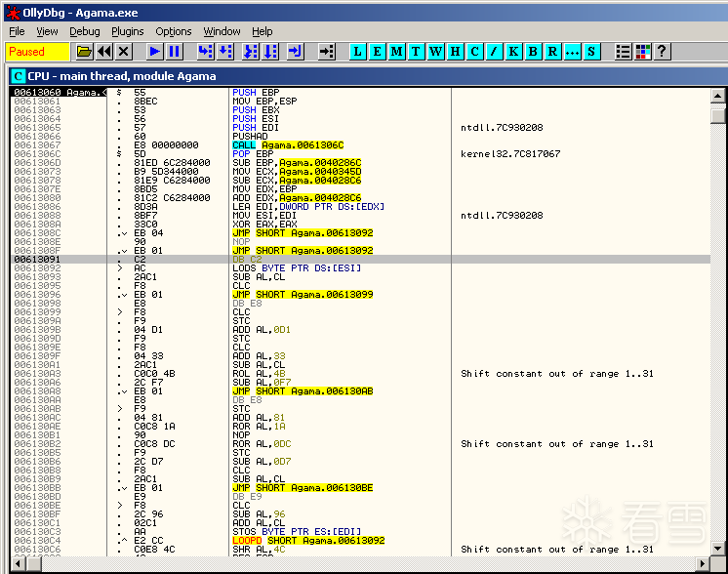728x574 pixels.
Task: Open the View menu
Action: 47,31
